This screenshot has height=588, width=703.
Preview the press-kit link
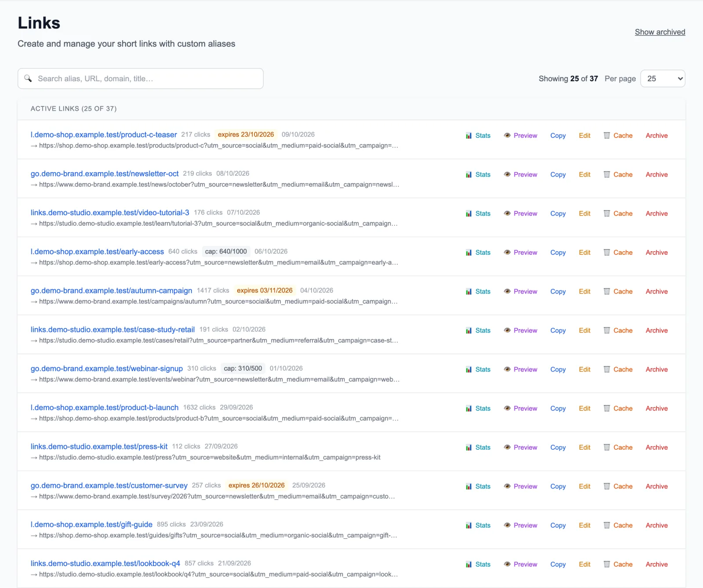(x=521, y=447)
